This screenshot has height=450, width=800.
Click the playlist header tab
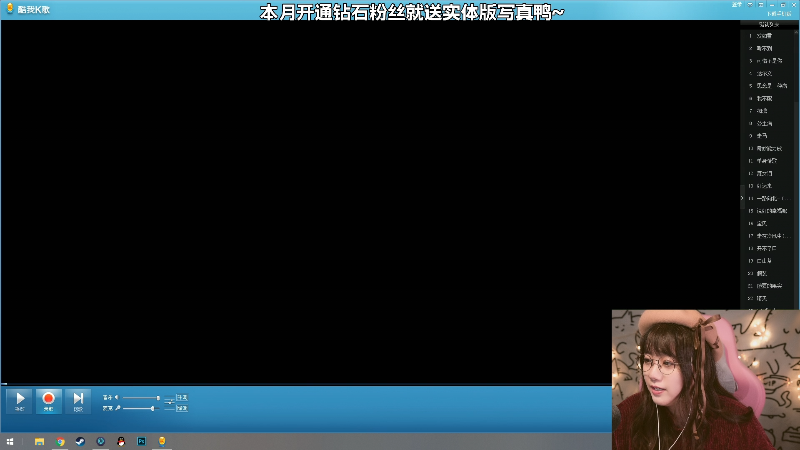point(768,24)
